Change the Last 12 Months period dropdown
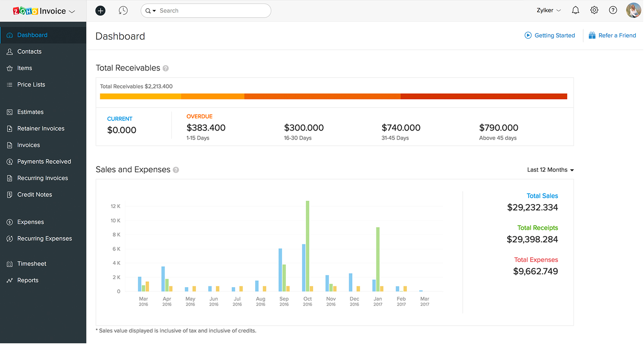Screen dimensions: 644x362 pos(550,170)
